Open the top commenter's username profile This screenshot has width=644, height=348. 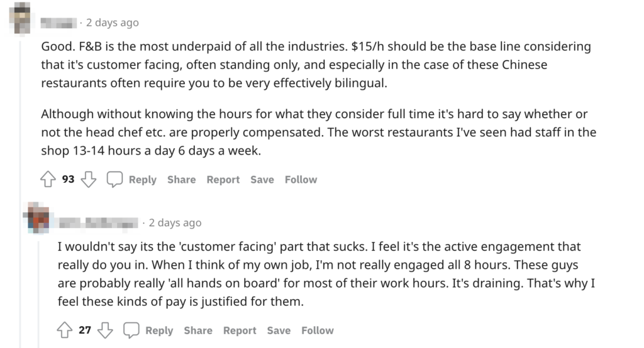[58, 23]
